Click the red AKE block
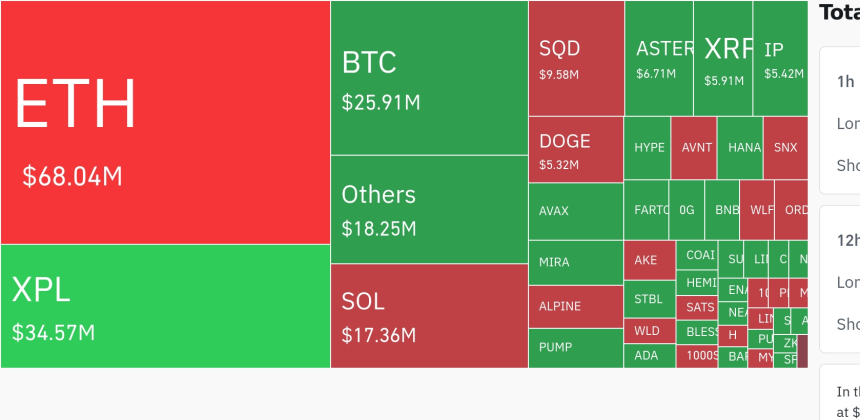Viewport: 860px width, 420px height. pyautogui.click(x=649, y=260)
